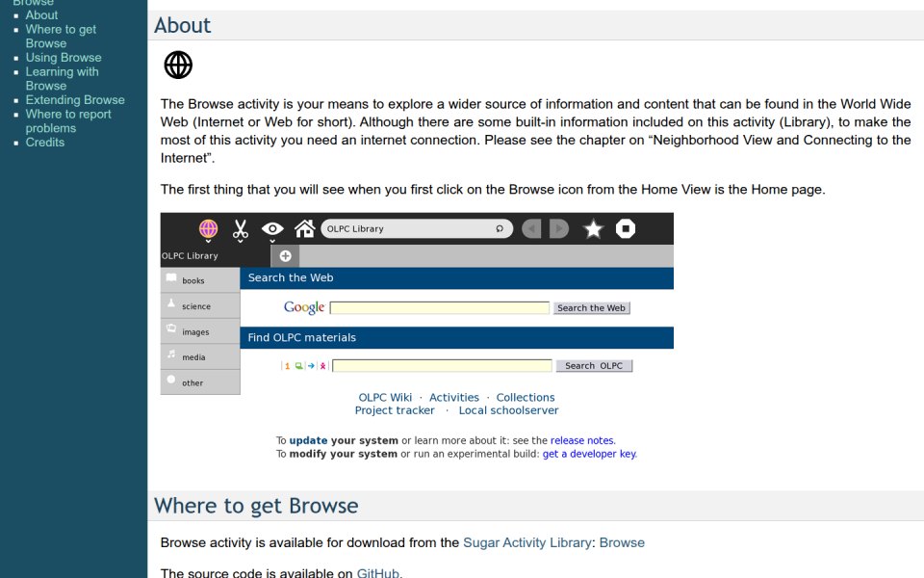Image resolution: width=924 pixels, height=578 pixels.
Task: Click the Where to get Browse heading
Action: point(256,506)
